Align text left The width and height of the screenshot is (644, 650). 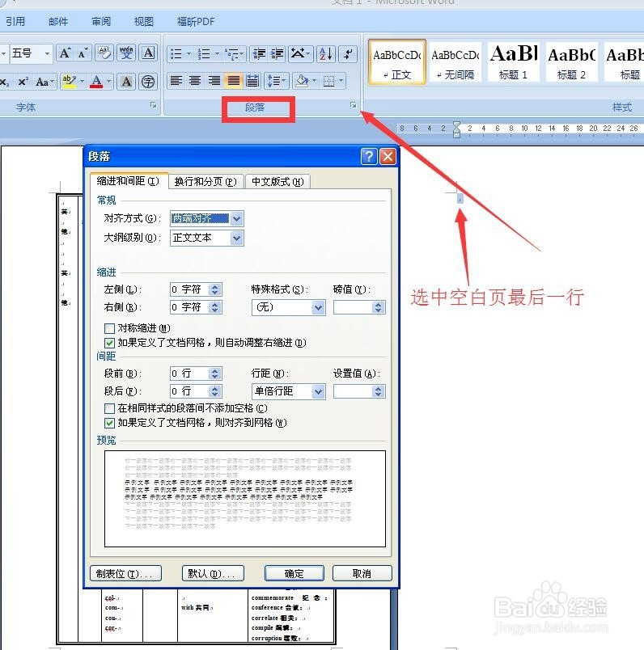(x=176, y=80)
